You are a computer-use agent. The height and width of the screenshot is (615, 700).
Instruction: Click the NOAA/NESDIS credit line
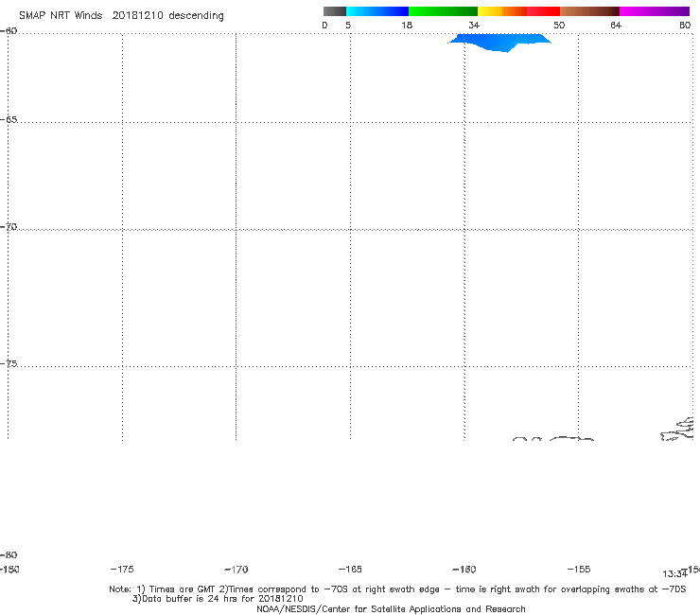[391, 609]
